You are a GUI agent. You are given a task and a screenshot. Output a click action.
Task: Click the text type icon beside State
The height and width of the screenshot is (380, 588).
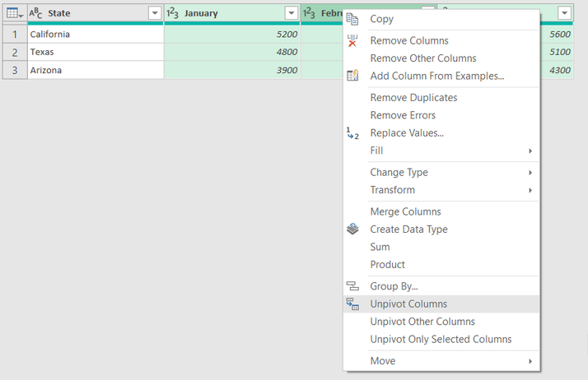(35, 13)
